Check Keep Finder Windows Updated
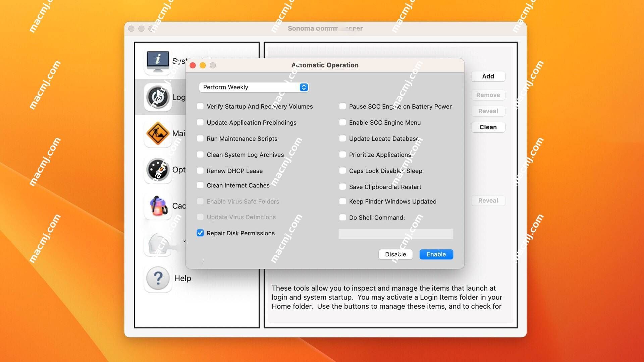The width and height of the screenshot is (644, 362). coord(342,201)
